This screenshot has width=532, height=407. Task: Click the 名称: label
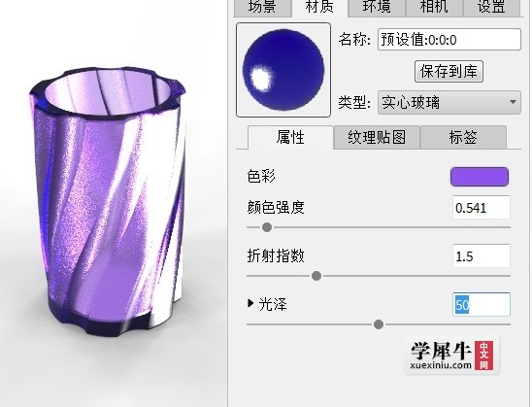[354, 40]
